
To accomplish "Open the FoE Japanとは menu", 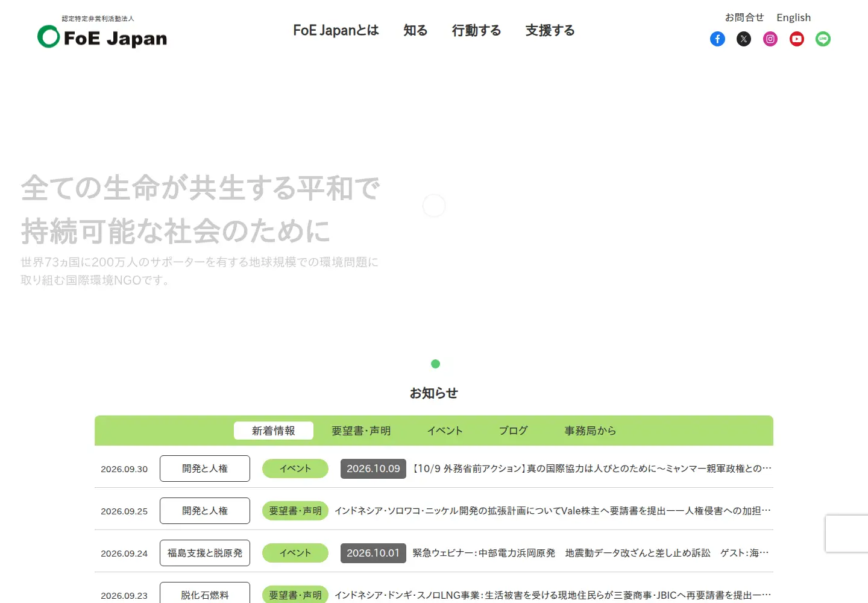I will (336, 30).
